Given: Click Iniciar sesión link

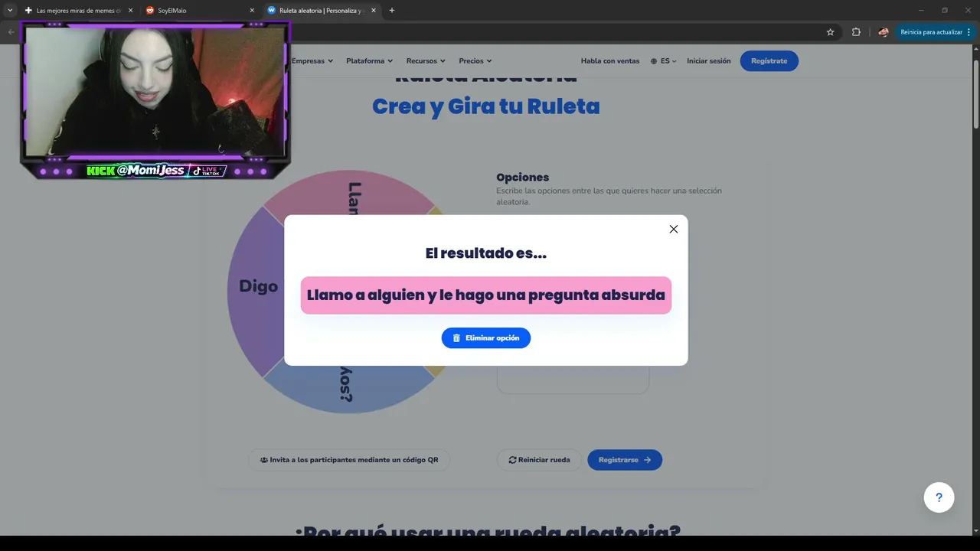Looking at the screenshot, I should click(x=709, y=61).
